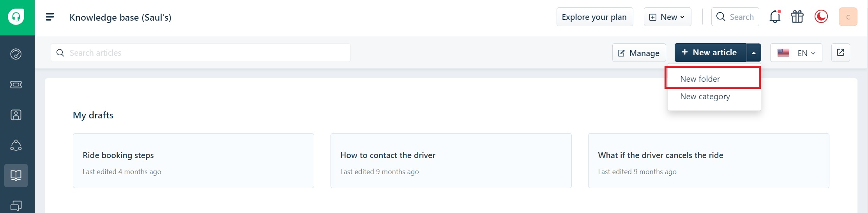Screen dimensions: 868x213
Task: Open the hamburger navigation menu
Action: coord(50,17)
